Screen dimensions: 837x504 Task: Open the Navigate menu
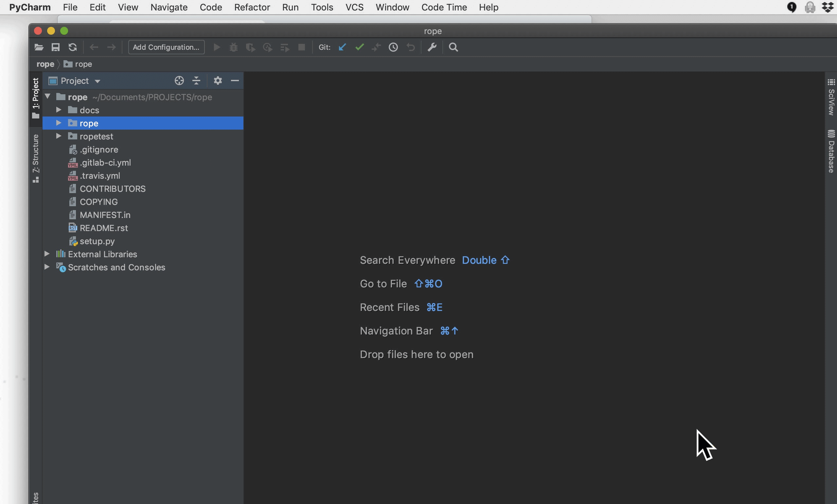(x=169, y=7)
